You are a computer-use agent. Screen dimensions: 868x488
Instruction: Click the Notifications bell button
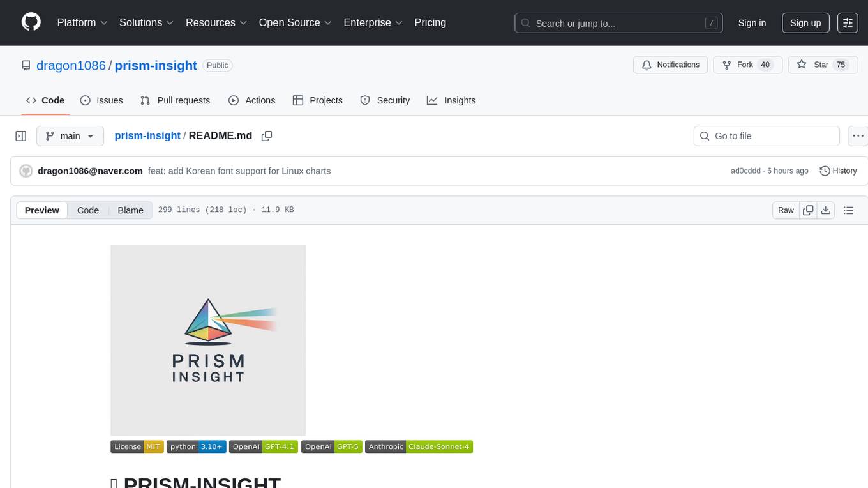pos(670,65)
